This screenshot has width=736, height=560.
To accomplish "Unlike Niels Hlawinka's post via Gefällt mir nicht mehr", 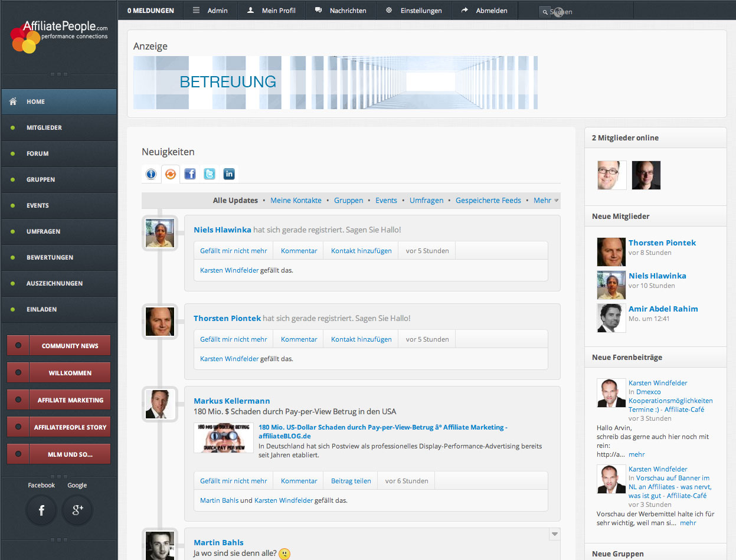I will click(233, 251).
